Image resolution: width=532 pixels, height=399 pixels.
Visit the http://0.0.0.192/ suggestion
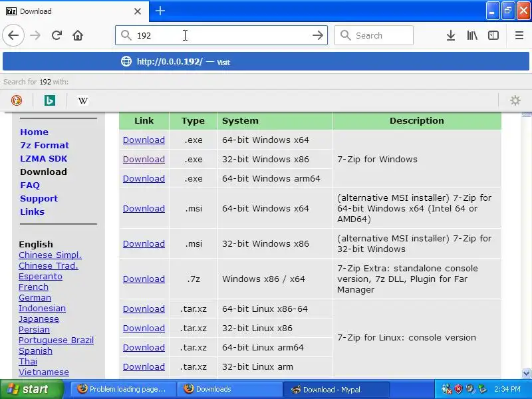(x=266, y=61)
